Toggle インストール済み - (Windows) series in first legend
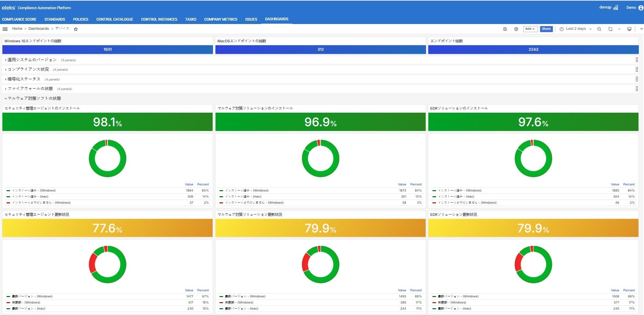 34,190
